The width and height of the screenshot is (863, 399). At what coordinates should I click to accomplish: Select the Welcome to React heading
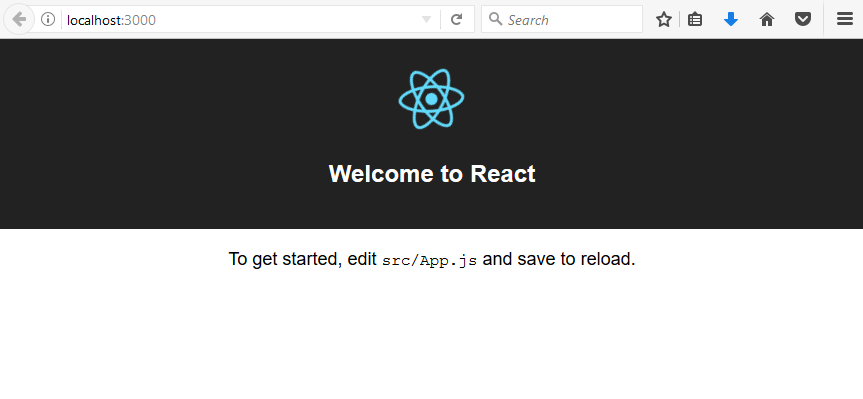[432, 174]
